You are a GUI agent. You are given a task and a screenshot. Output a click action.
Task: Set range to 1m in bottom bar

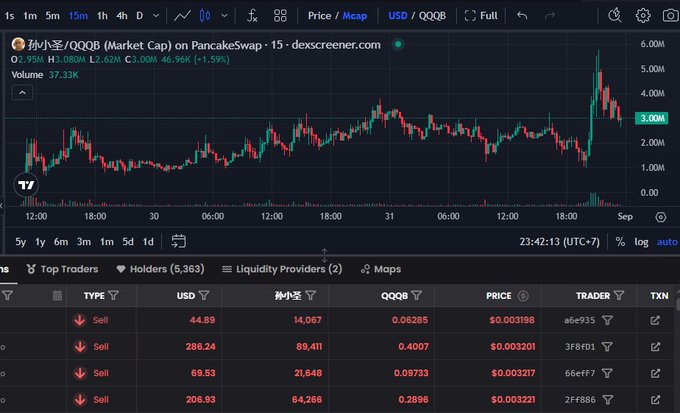click(107, 242)
